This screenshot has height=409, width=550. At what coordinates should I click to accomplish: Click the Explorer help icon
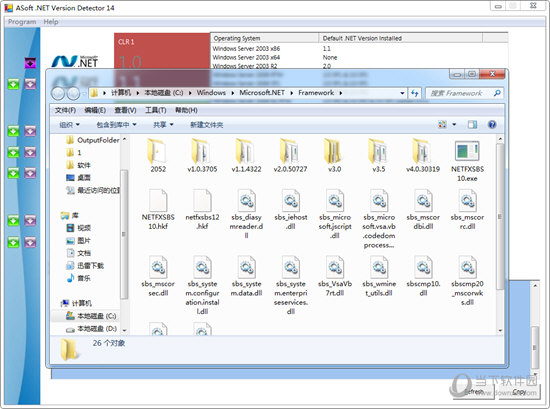[492, 125]
